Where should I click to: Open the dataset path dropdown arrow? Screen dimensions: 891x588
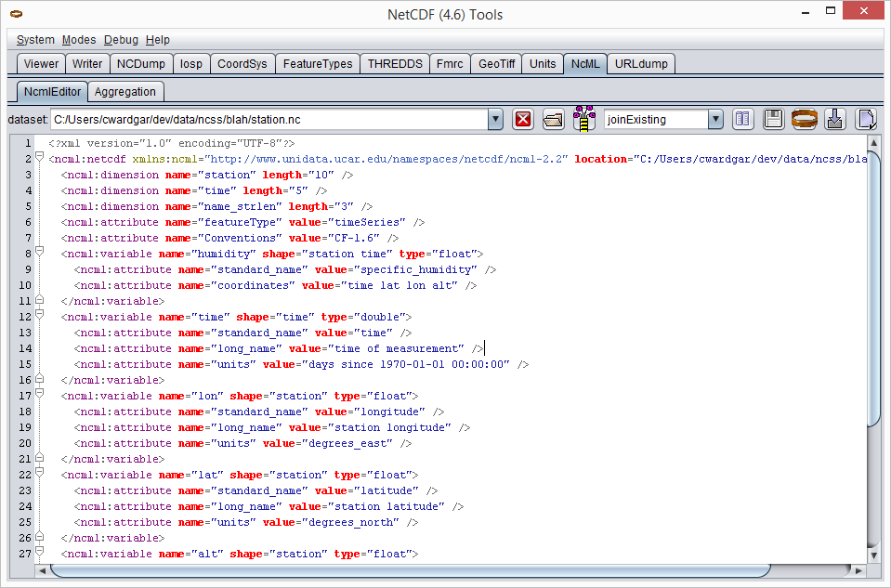pyautogui.click(x=495, y=119)
